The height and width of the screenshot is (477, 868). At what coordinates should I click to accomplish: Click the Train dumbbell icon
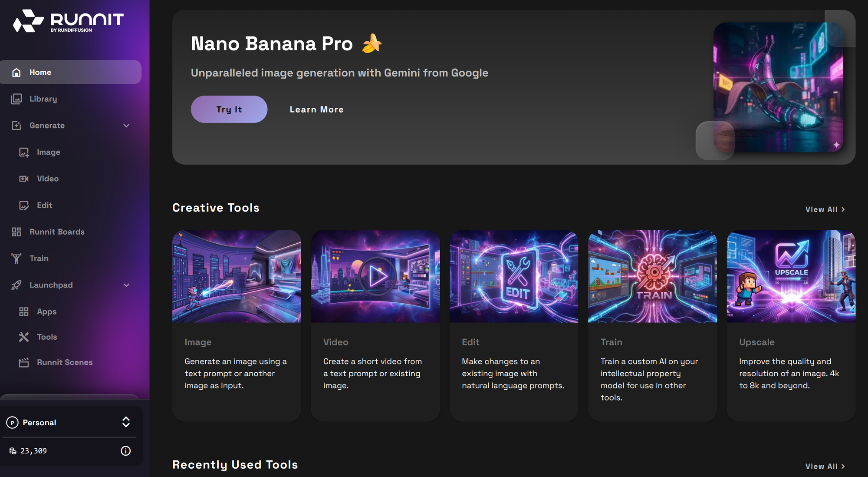pos(16,258)
